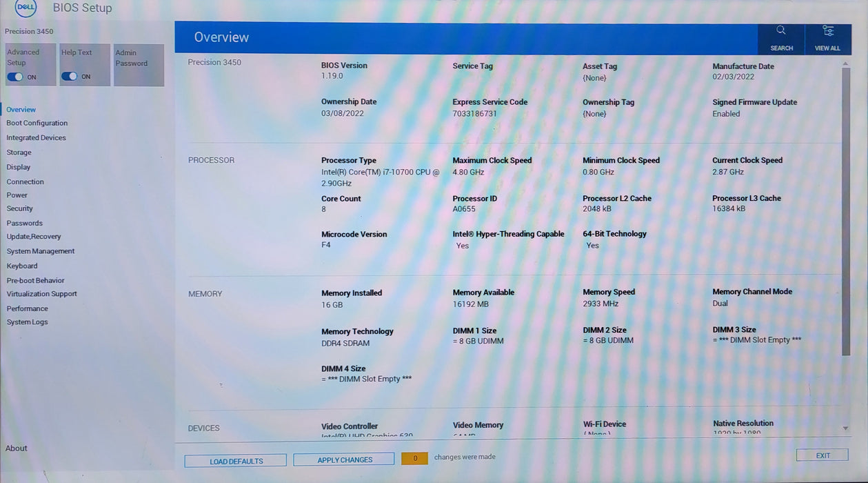Open System Logs section
This screenshot has height=483, width=868.
coord(28,322)
